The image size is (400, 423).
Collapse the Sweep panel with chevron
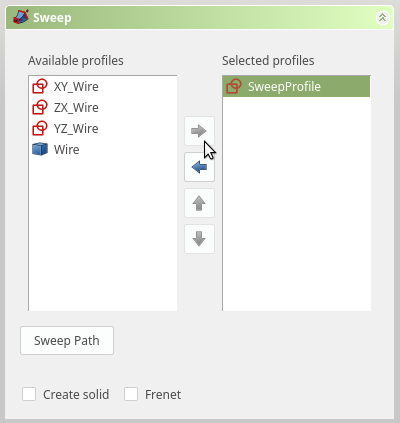(x=382, y=17)
